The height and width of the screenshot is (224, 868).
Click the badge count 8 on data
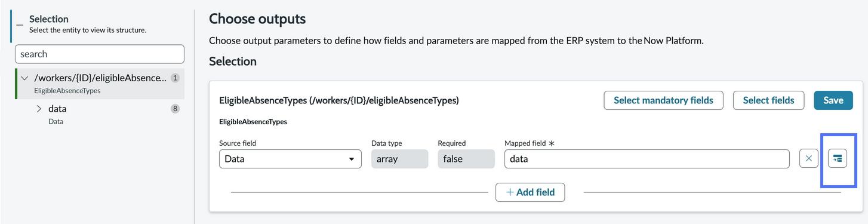pos(175,109)
